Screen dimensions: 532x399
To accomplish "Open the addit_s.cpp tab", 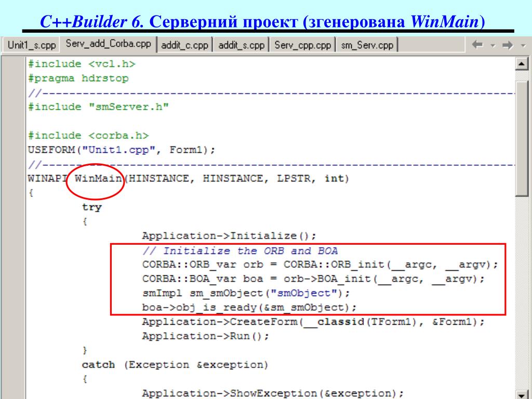I will [x=242, y=45].
